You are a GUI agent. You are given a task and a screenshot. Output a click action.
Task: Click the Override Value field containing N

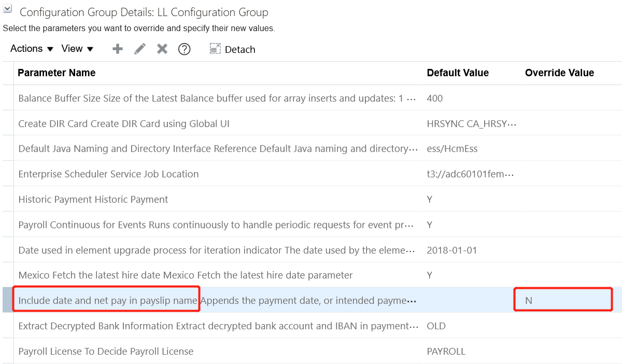[563, 300]
